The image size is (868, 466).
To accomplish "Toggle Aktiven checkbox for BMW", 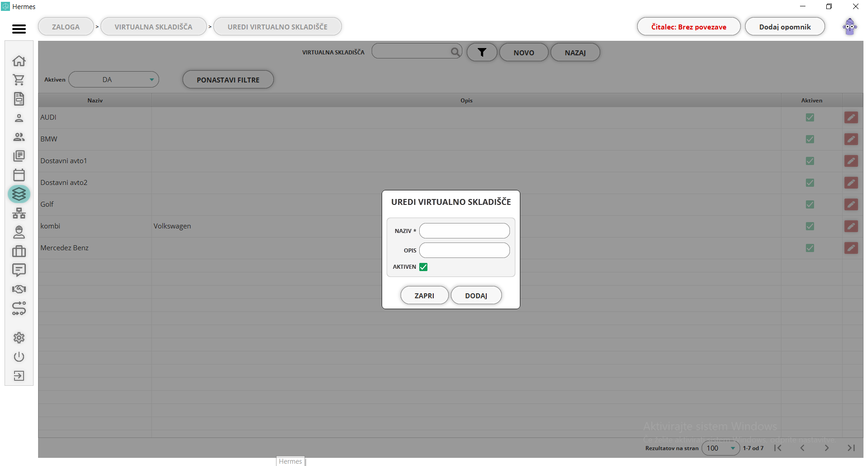I will 810,139.
